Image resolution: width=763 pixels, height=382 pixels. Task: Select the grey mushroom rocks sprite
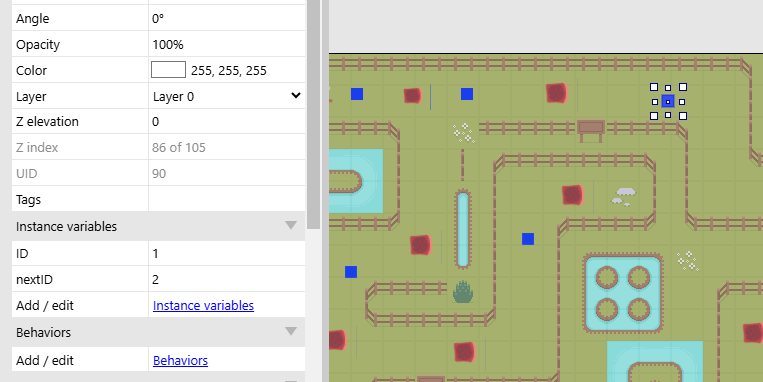(x=624, y=196)
